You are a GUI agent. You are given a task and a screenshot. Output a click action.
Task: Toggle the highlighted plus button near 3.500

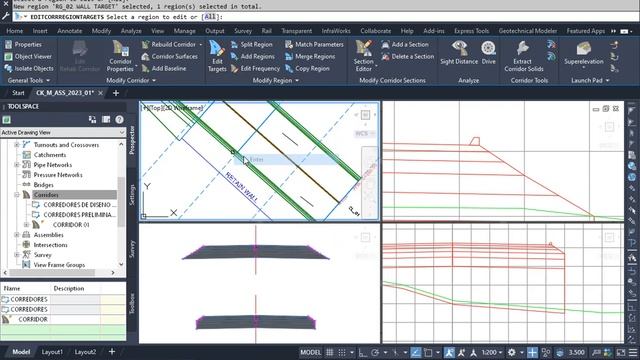(x=532, y=352)
